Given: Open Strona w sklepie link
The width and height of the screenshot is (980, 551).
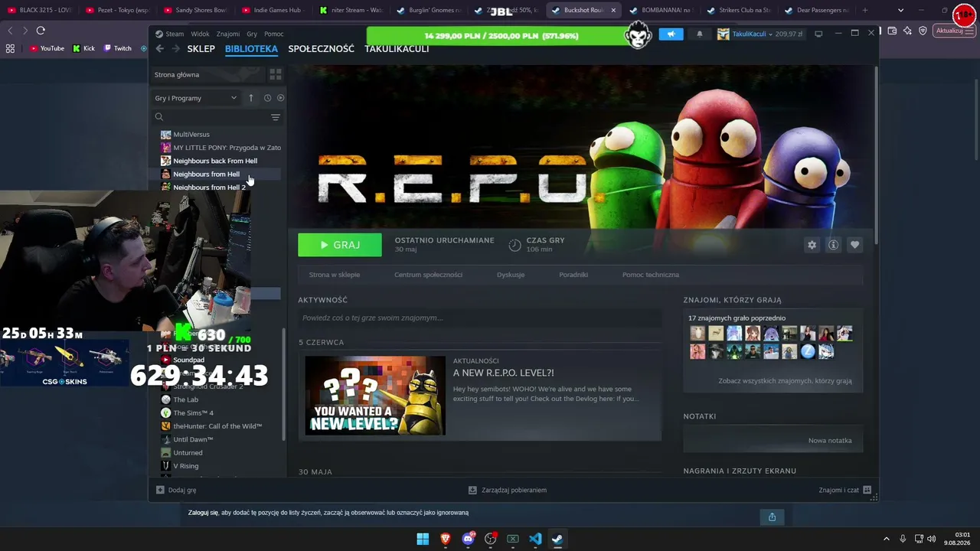Looking at the screenshot, I should 335,275.
